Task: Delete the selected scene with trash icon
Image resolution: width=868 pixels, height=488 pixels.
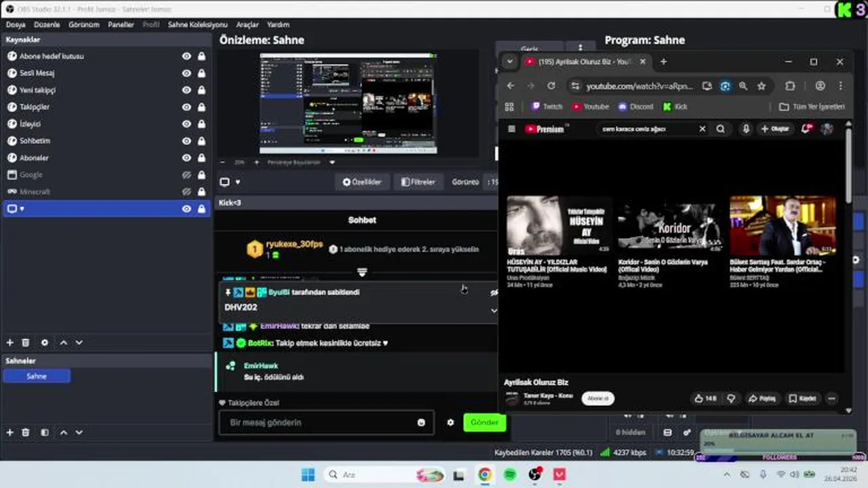Action: coord(26,432)
